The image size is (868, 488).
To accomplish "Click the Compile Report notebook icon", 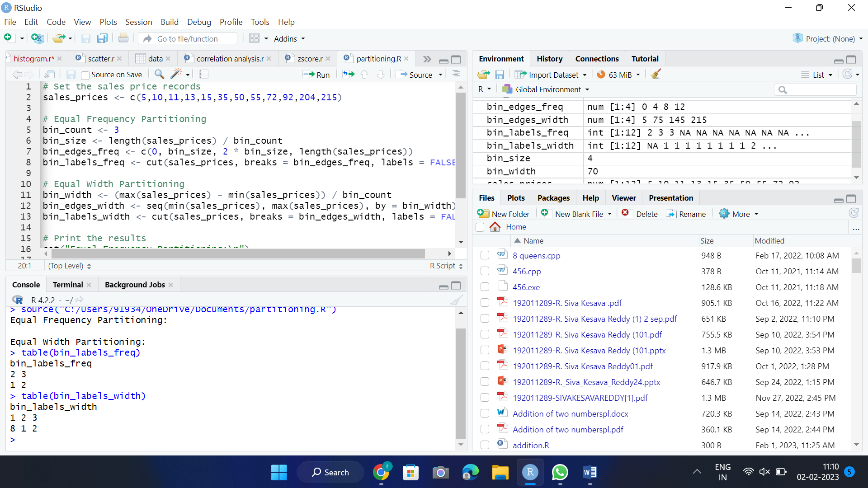I will (204, 74).
